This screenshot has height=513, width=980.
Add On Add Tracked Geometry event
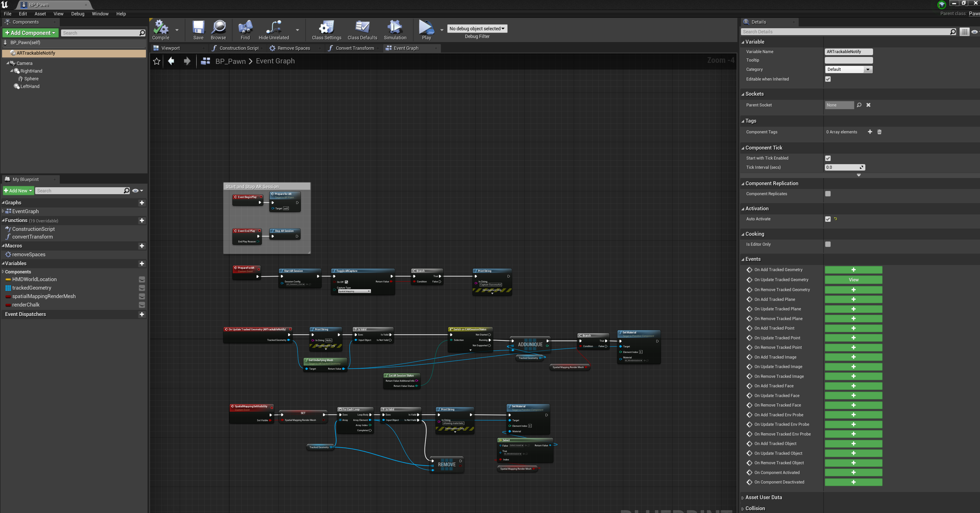(853, 270)
